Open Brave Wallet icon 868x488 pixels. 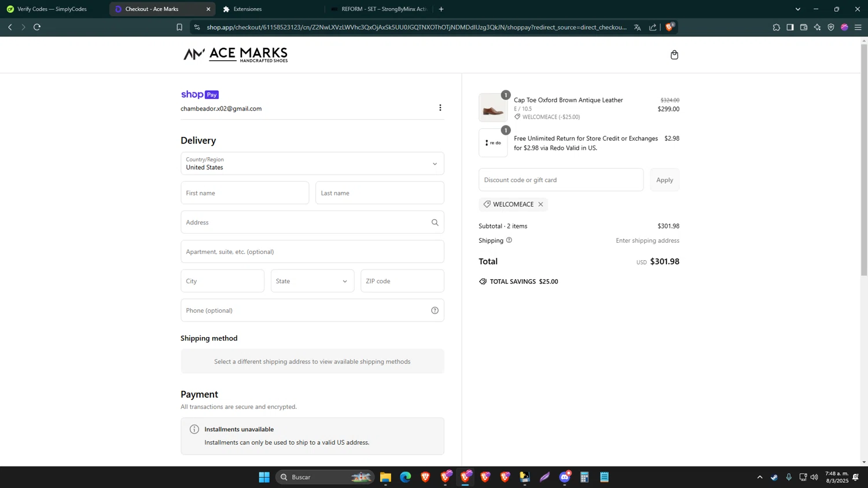804,27
